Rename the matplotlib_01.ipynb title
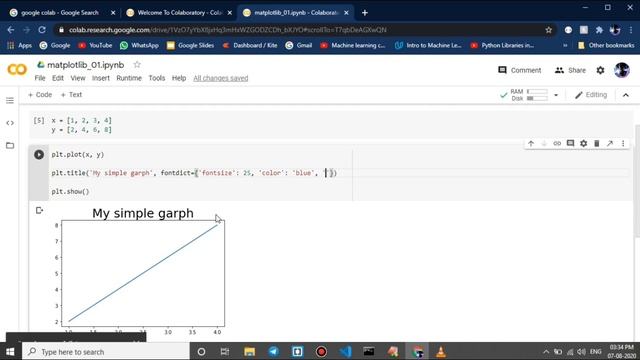Image resolution: width=640 pixels, height=360 pixels. (85, 64)
